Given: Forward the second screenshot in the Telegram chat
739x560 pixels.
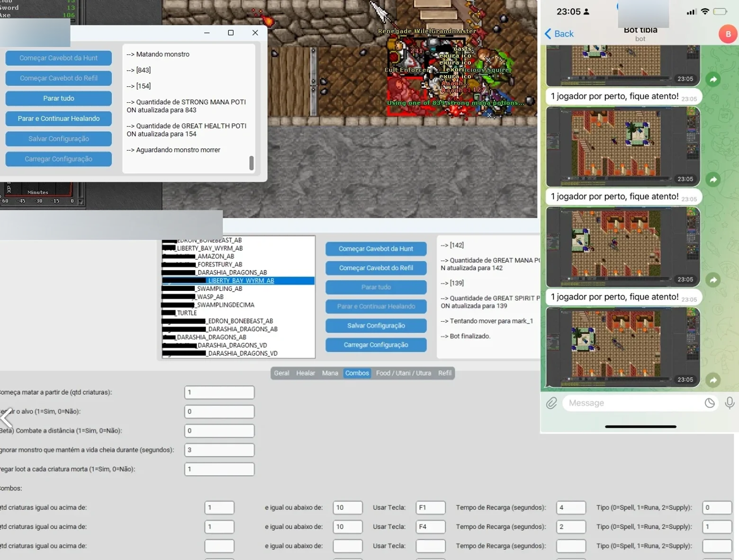Looking at the screenshot, I should point(713,180).
